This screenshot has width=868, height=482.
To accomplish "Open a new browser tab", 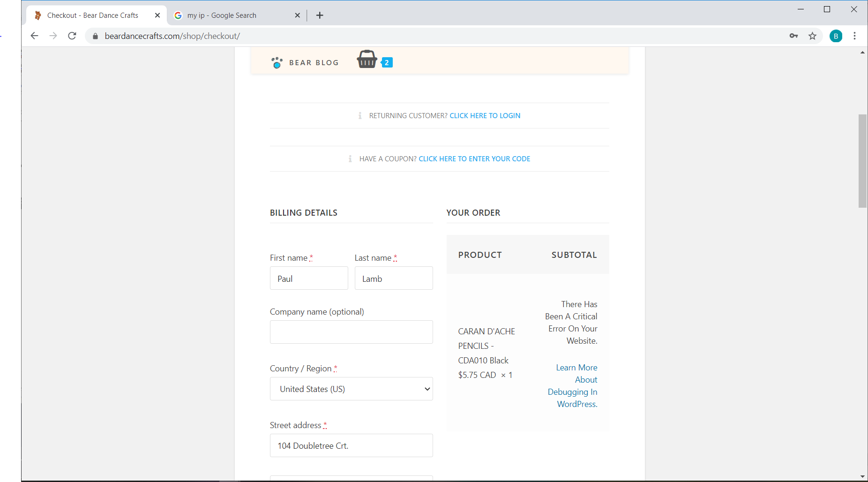I will [x=320, y=15].
